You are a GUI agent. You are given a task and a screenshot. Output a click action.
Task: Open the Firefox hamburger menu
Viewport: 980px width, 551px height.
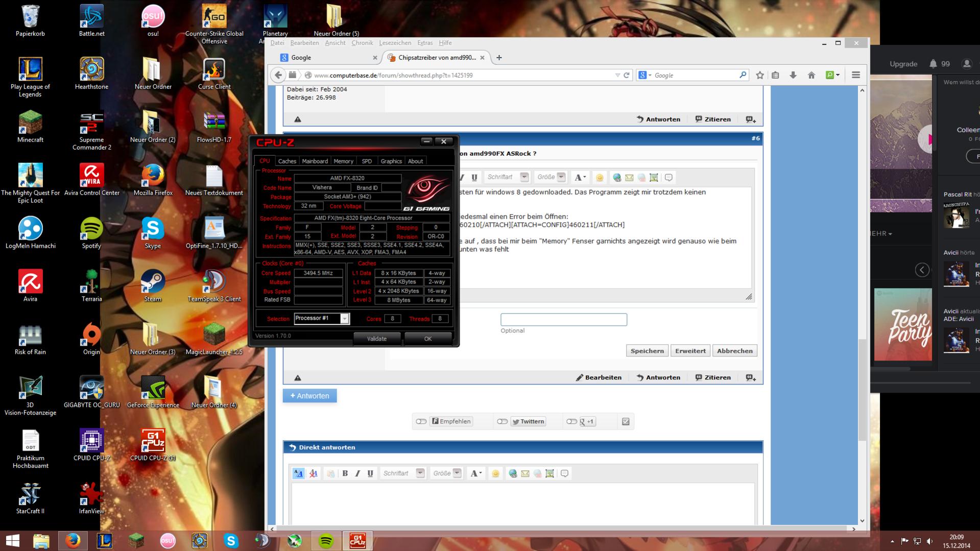click(856, 75)
